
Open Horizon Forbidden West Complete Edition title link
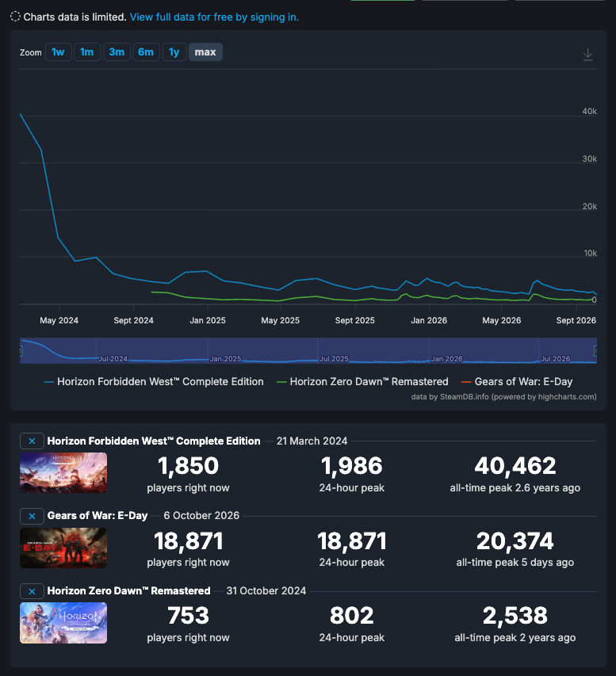[x=154, y=441]
